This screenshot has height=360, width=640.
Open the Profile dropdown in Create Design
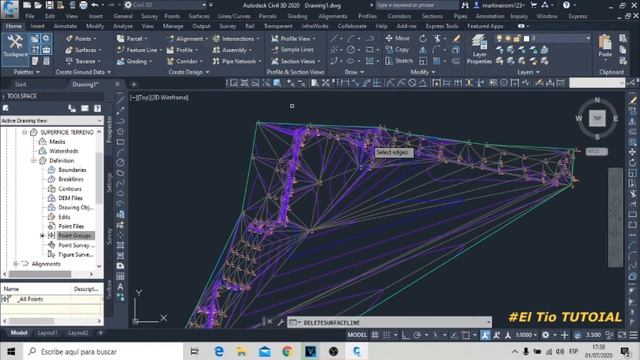[182, 50]
